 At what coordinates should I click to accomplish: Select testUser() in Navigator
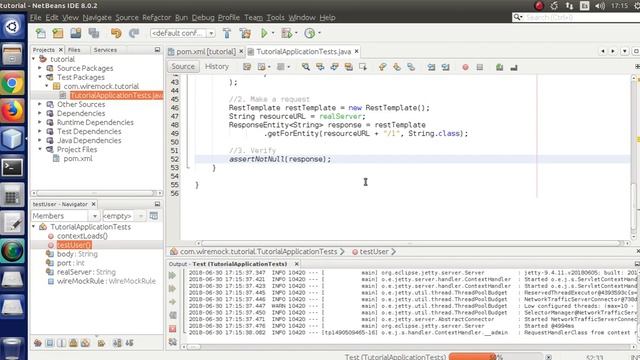(74, 245)
